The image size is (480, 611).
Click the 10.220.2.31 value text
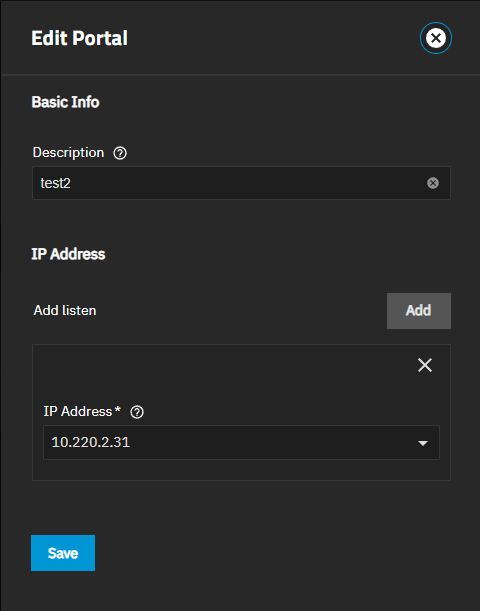90,442
